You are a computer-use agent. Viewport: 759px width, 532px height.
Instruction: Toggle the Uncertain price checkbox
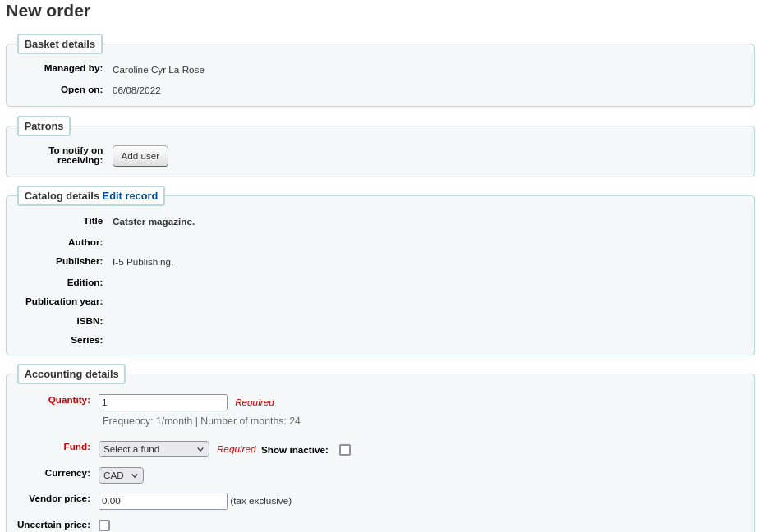coord(104,525)
